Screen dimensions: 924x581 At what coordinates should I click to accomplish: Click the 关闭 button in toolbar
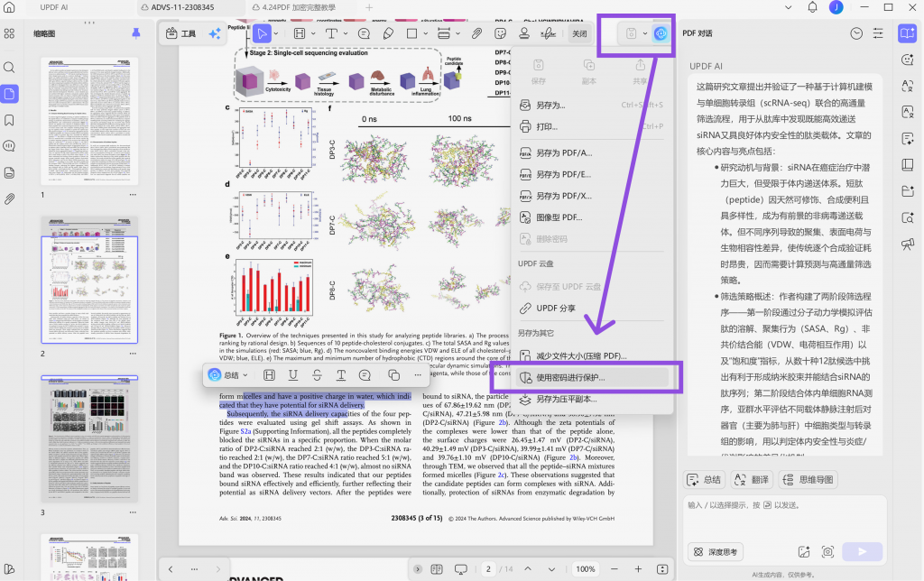(580, 33)
